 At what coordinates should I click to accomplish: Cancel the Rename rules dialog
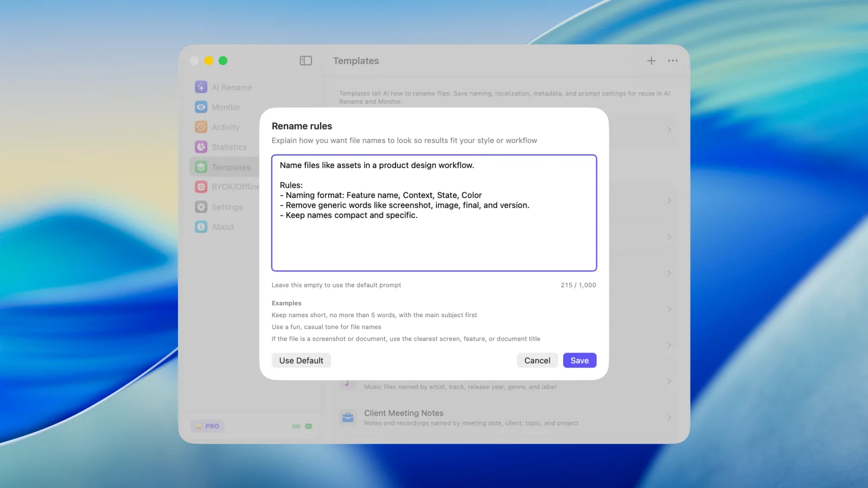tap(537, 361)
